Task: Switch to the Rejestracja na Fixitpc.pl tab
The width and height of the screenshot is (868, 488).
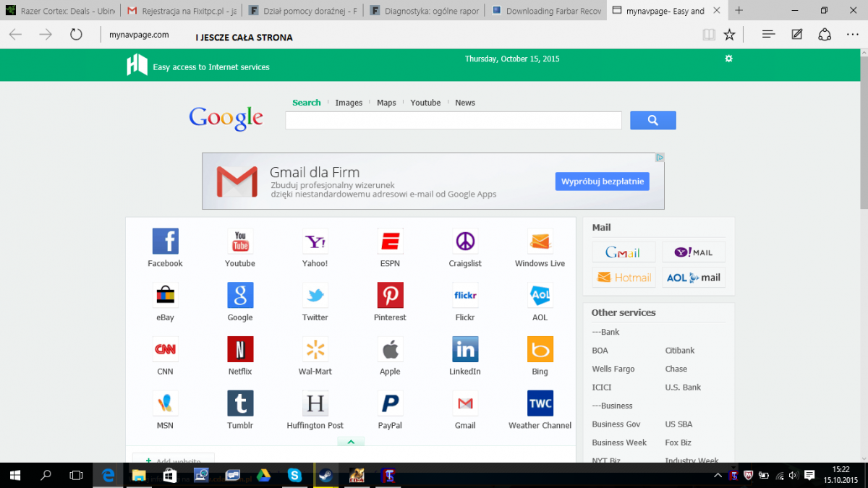Action: coord(181,11)
